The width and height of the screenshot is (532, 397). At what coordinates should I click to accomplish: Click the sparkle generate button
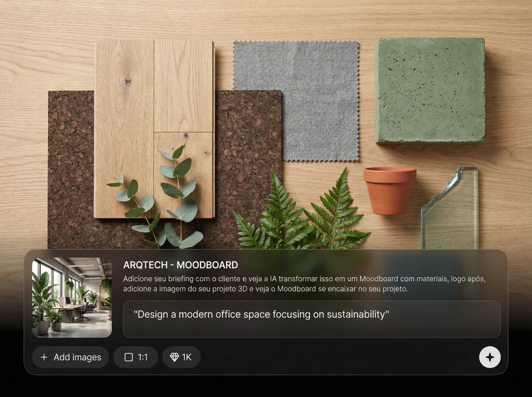(x=490, y=357)
